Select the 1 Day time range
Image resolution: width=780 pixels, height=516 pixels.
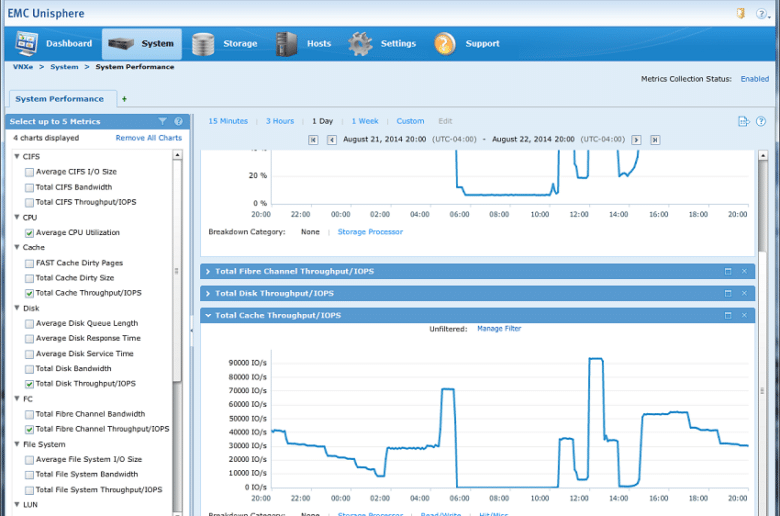coord(322,121)
